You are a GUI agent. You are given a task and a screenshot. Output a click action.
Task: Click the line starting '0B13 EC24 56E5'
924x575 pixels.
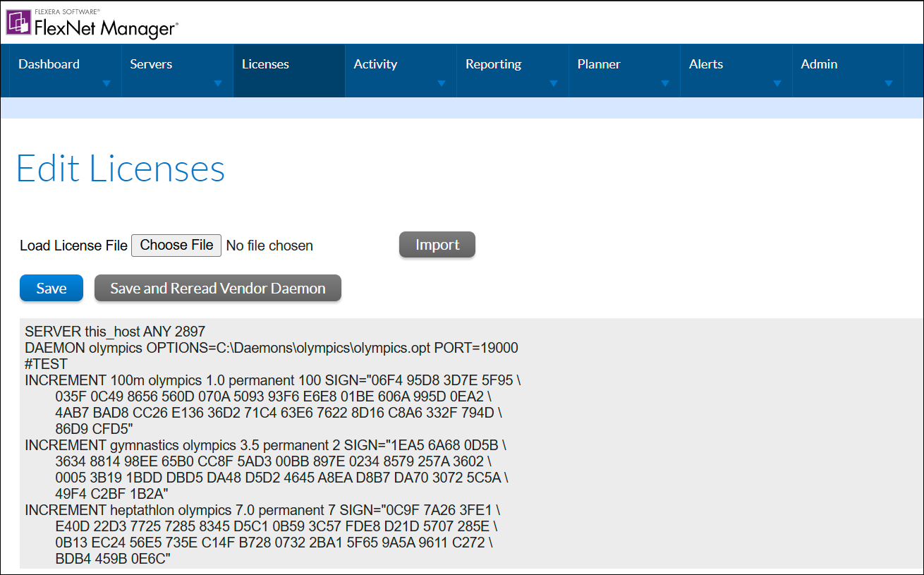274,543
